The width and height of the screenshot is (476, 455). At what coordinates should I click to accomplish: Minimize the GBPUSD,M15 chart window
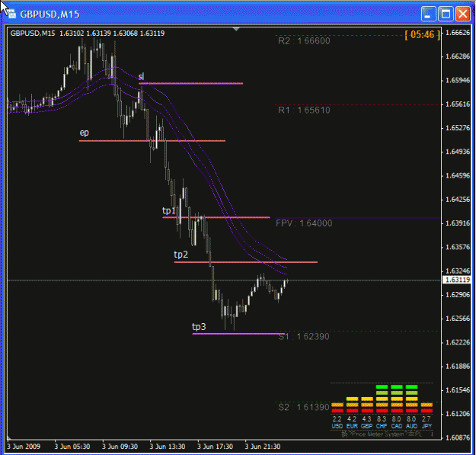428,14
